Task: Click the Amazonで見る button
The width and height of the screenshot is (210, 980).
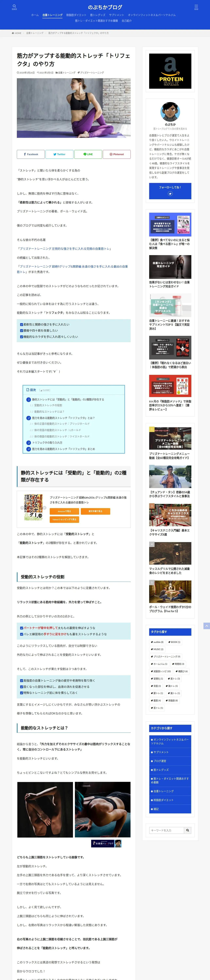Action: pos(64,511)
